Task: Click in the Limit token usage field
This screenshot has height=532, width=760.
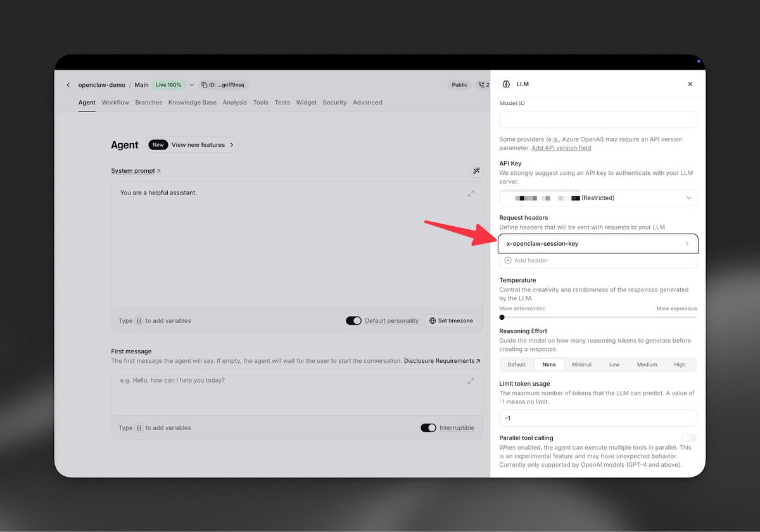Action: [598, 418]
